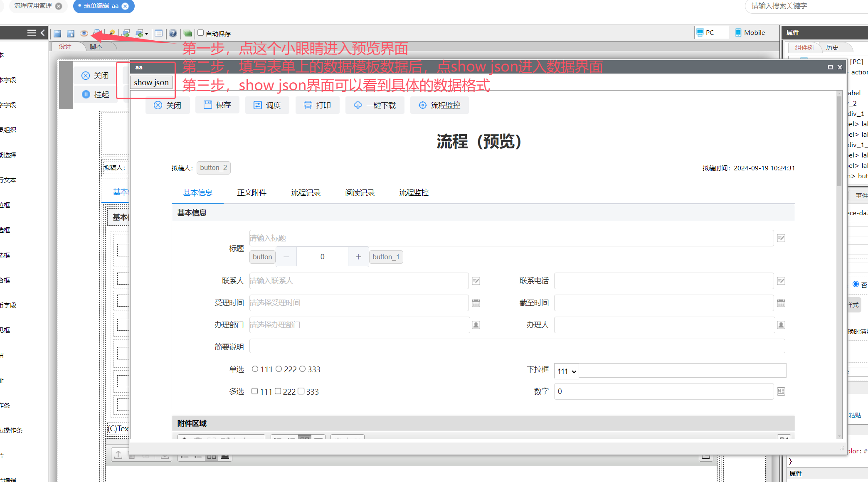Viewport: 868px width, 482px height.
Task: Enable the 自动保存 checkbox
Action: (x=201, y=33)
